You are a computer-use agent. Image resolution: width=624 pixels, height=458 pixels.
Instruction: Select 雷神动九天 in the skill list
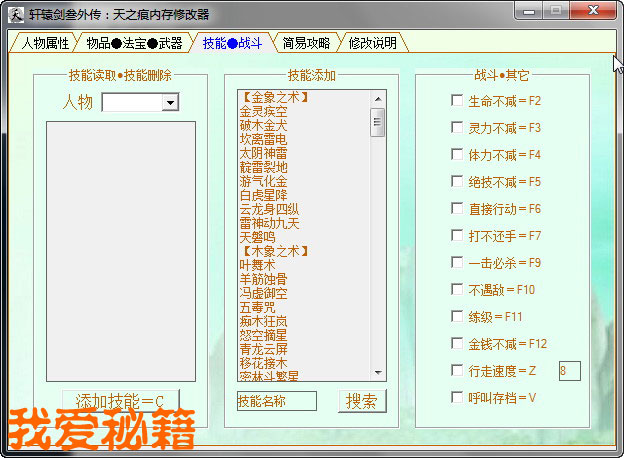click(x=269, y=224)
